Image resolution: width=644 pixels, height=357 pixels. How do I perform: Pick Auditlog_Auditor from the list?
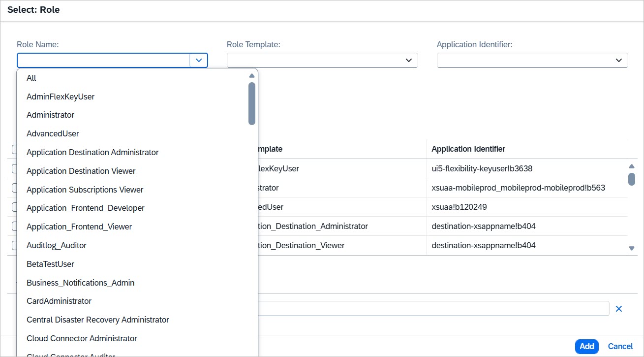(57, 245)
